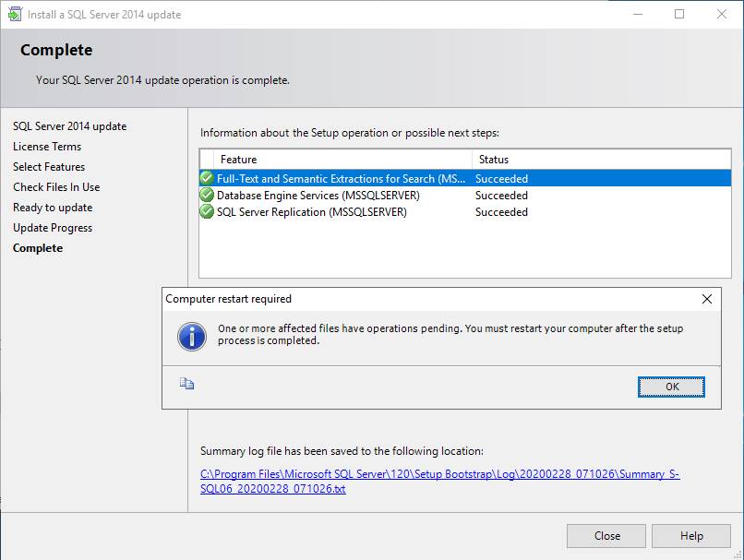This screenshot has width=744, height=560.
Task: Select the SQL Server 2014 update step
Action: pyautogui.click(x=70, y=126)
